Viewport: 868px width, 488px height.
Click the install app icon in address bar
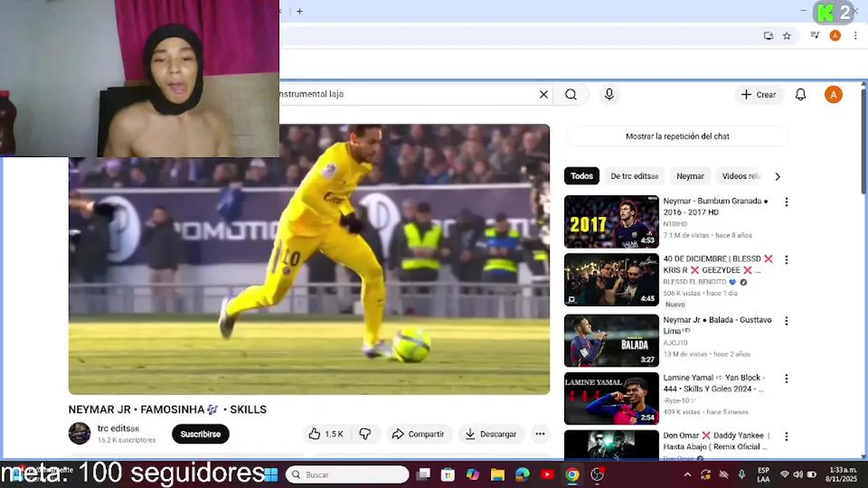point(768,36)
